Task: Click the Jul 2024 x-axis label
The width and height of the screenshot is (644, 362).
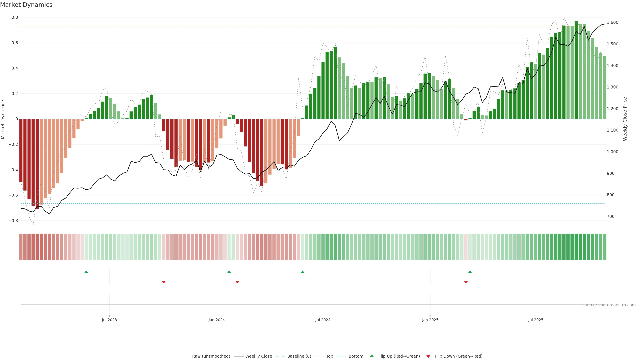Action: coord(323,320)
